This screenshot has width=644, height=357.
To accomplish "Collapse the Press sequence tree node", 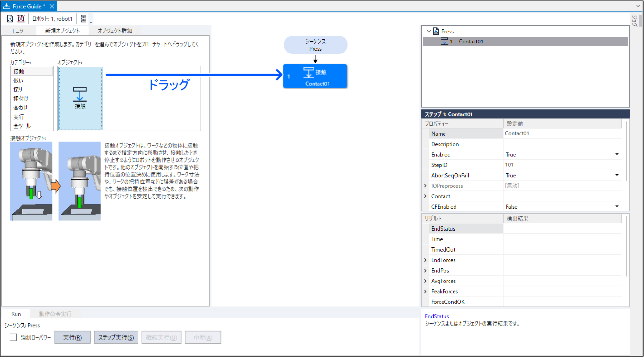I will click(429, 31).
